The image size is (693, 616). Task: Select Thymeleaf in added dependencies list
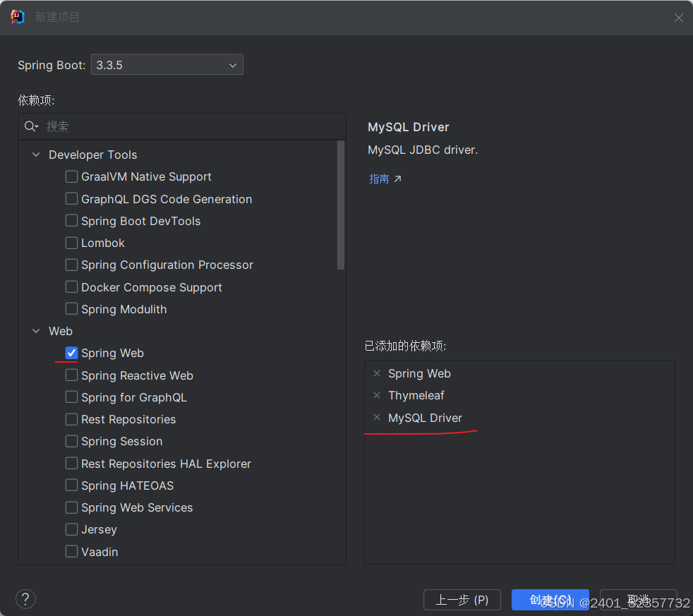pos(416,395)
